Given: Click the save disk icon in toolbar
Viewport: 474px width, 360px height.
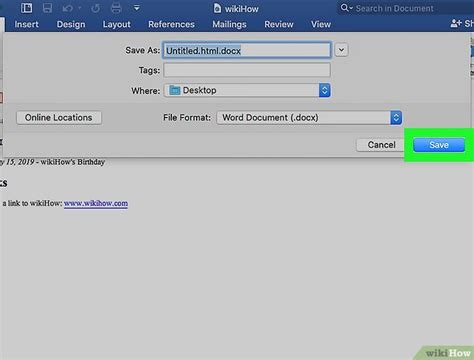Looking at the screenshot, I should [47, 8].
